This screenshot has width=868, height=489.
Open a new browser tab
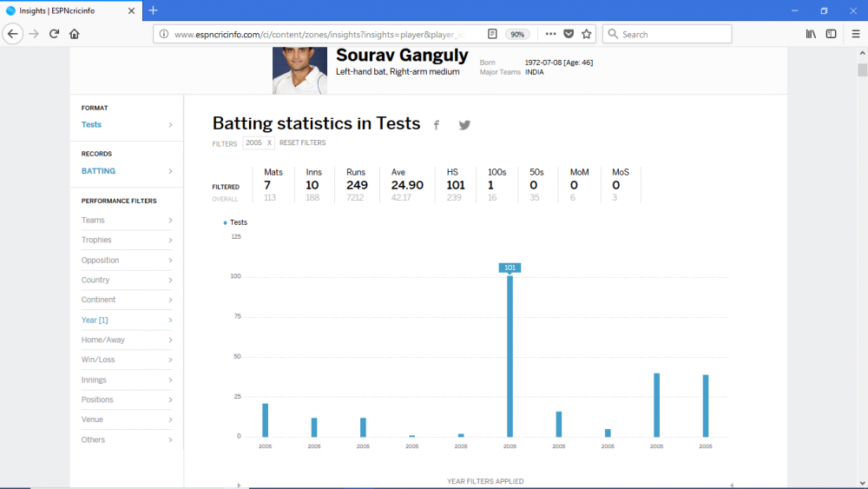pos(154,10)
